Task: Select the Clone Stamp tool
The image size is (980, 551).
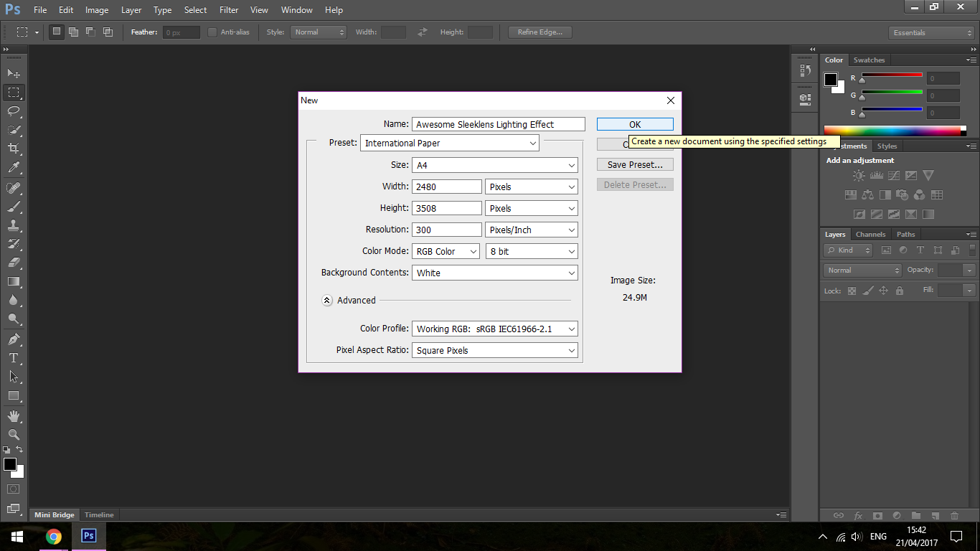Action: (x=14, y=225)
